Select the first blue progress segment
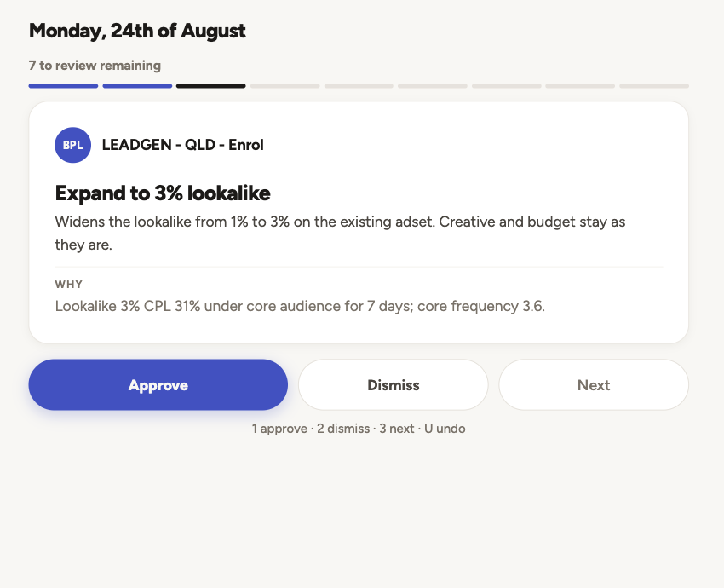 [63, 86]
